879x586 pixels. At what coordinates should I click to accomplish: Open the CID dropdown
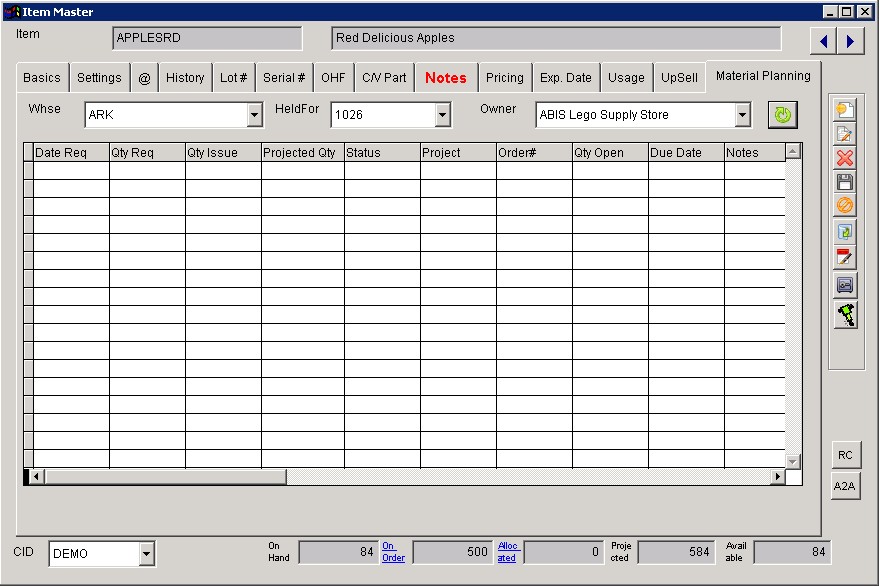pyautogui.click(x=147, y=553)
